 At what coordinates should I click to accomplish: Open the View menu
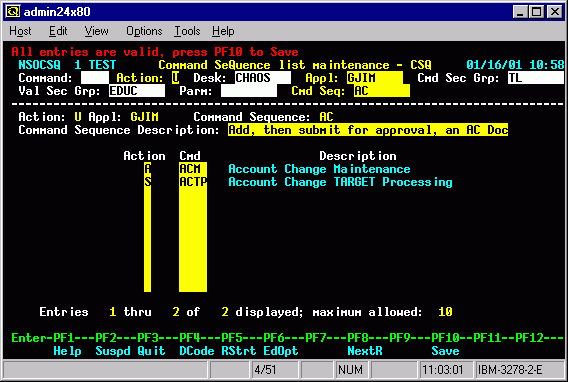(96, 31)
